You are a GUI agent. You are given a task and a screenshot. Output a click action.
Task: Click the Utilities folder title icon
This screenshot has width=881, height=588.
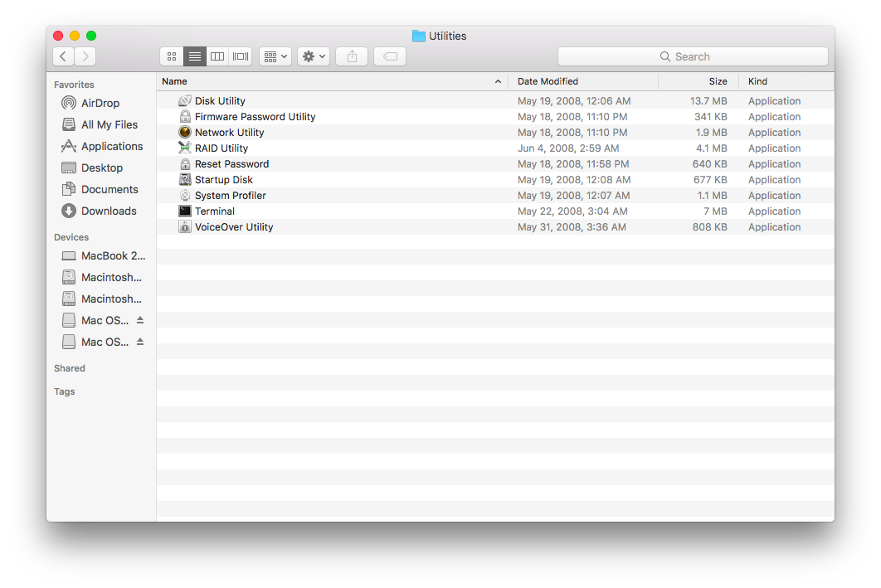(419, 36)
